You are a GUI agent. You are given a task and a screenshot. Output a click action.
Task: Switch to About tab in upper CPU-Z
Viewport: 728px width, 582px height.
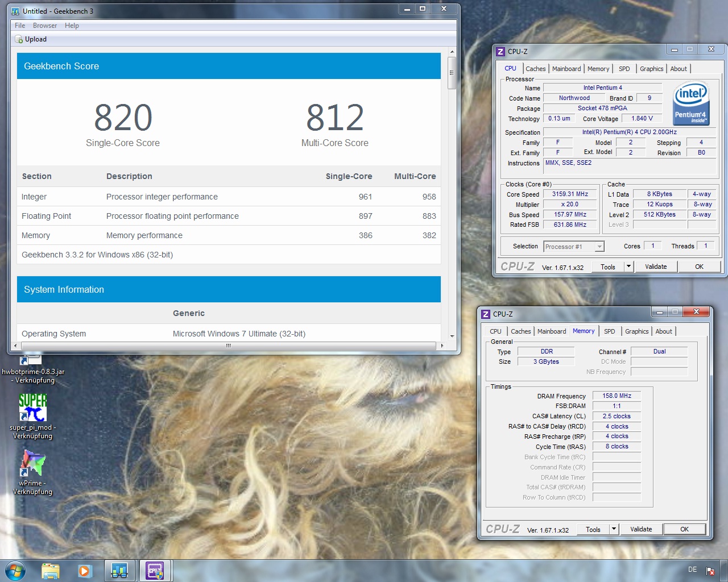click(x=679, y=69)
